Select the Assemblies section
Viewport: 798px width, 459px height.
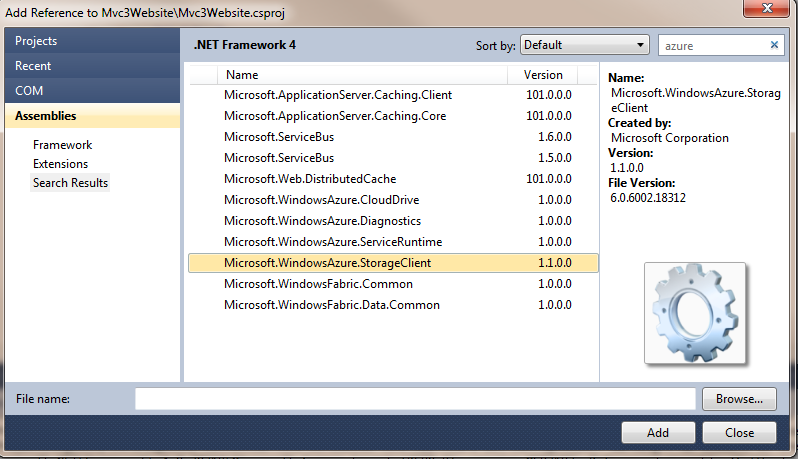point(92,116)
